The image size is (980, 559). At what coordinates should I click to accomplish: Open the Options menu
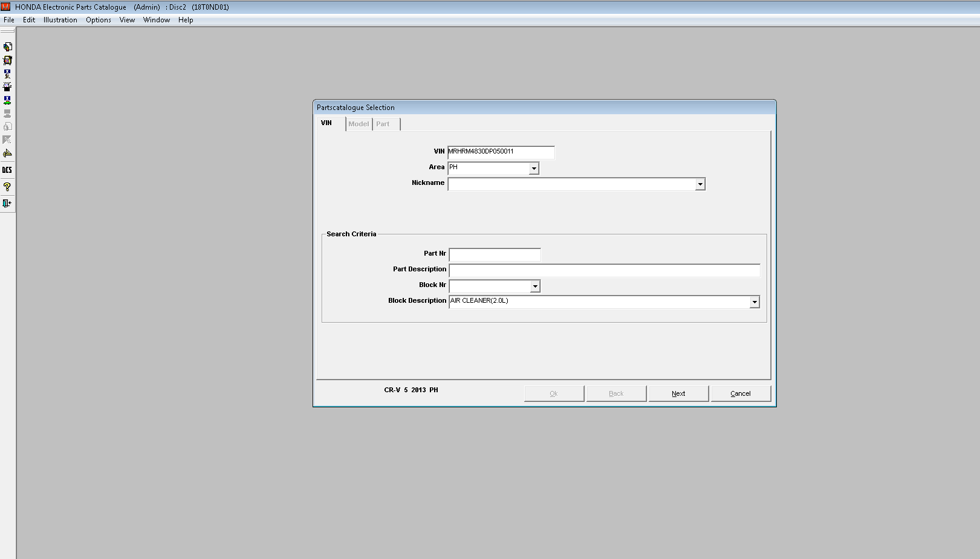(x=98, y=20)
